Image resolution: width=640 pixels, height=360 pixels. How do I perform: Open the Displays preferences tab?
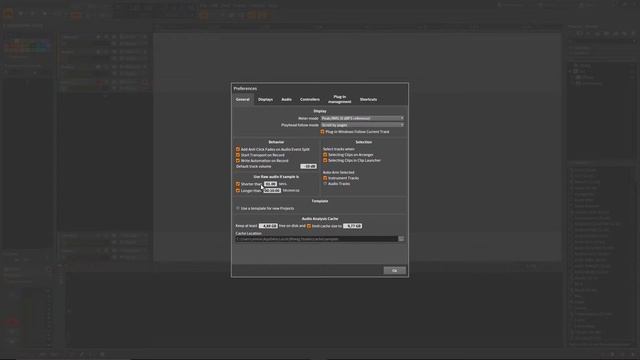[x=265, y=99]
